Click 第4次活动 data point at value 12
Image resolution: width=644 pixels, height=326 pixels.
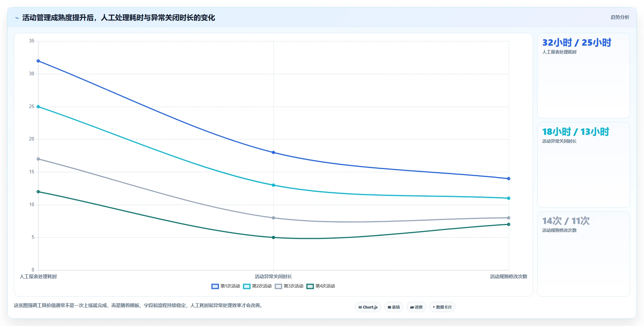click(38, 192)
